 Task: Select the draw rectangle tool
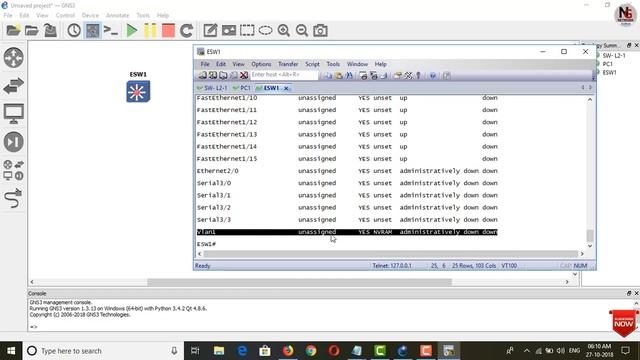coord(247,31)
